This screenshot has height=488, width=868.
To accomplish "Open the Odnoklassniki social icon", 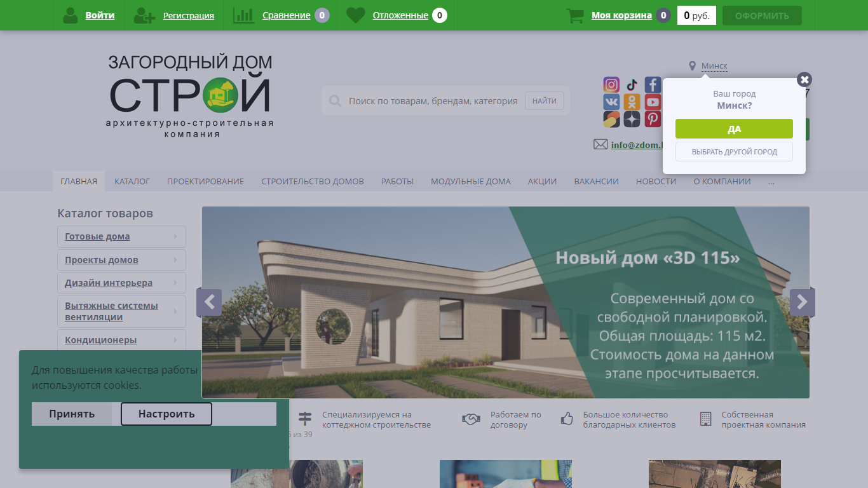I will [632, 102].
